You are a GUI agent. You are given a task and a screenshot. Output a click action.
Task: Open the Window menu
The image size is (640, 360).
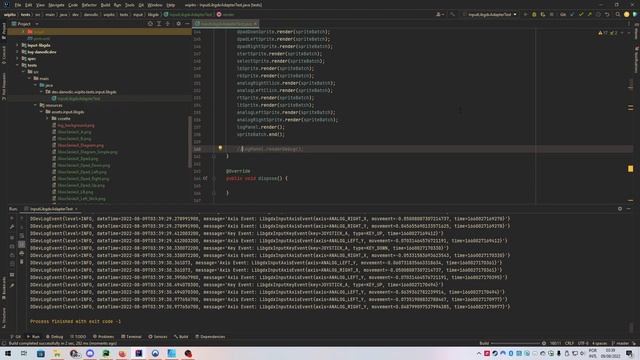pyautogui.click(x=155, y=5)
